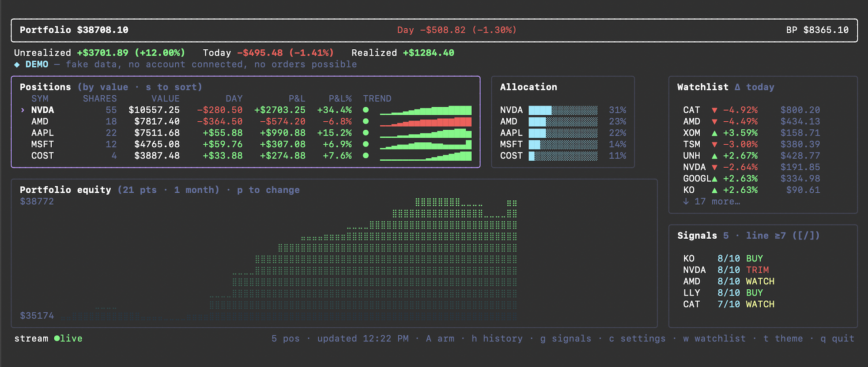Click the green status dot in MSFT positions row
The height and width of the screenshot is (367, 868).
[366, 144]
